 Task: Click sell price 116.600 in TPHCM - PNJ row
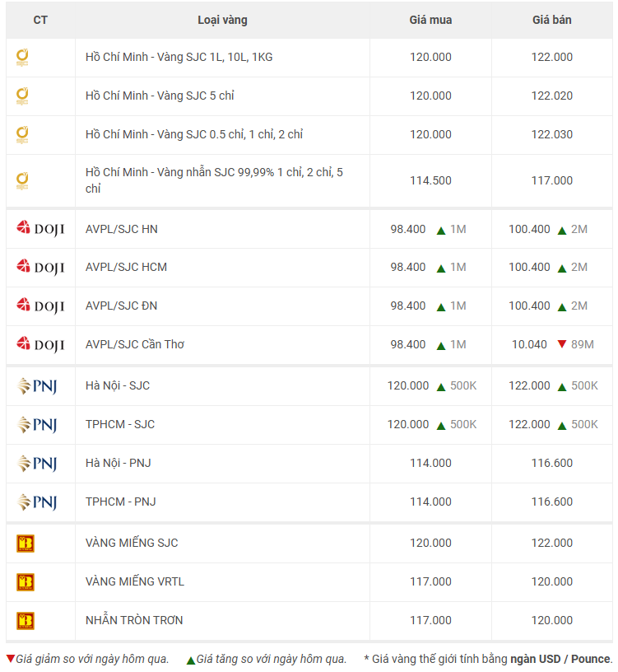[551, 502]
